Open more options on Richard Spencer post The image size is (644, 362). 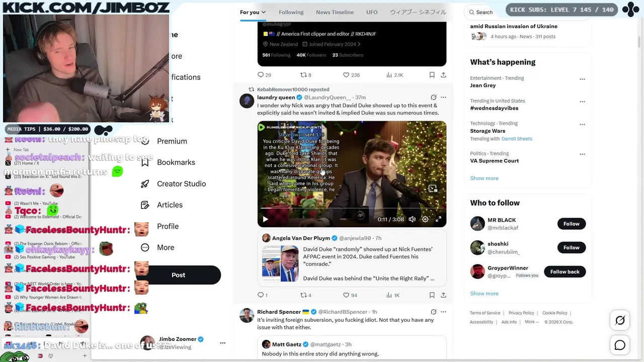click(443, 312)
